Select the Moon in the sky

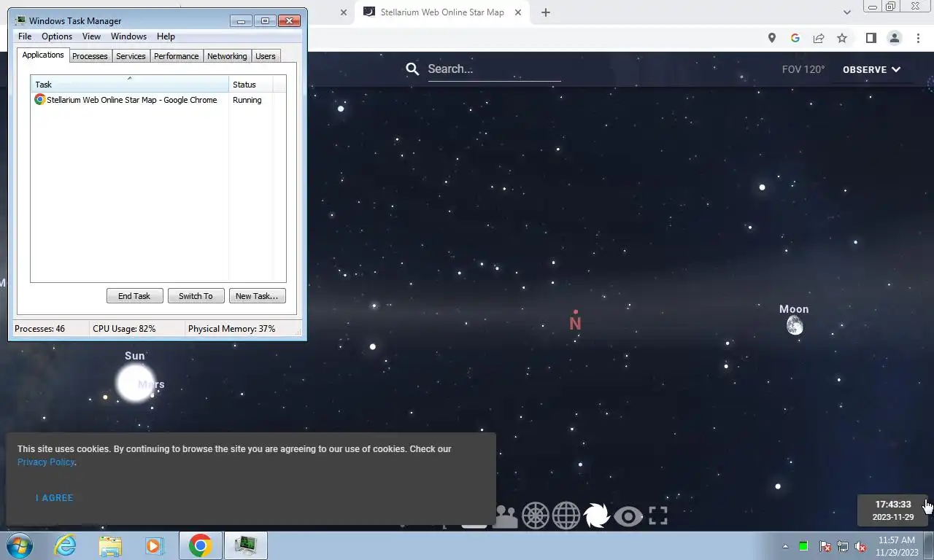[x=795, y=325]
